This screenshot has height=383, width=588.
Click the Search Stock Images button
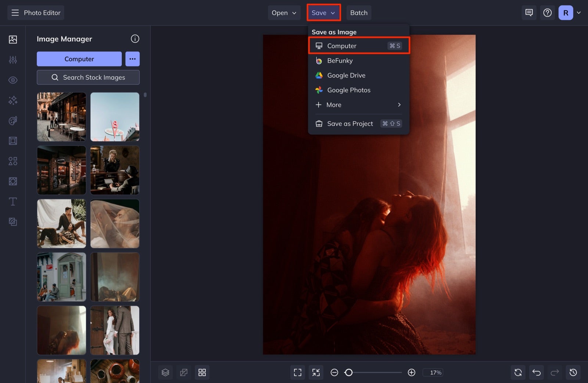tap(88, 77)
